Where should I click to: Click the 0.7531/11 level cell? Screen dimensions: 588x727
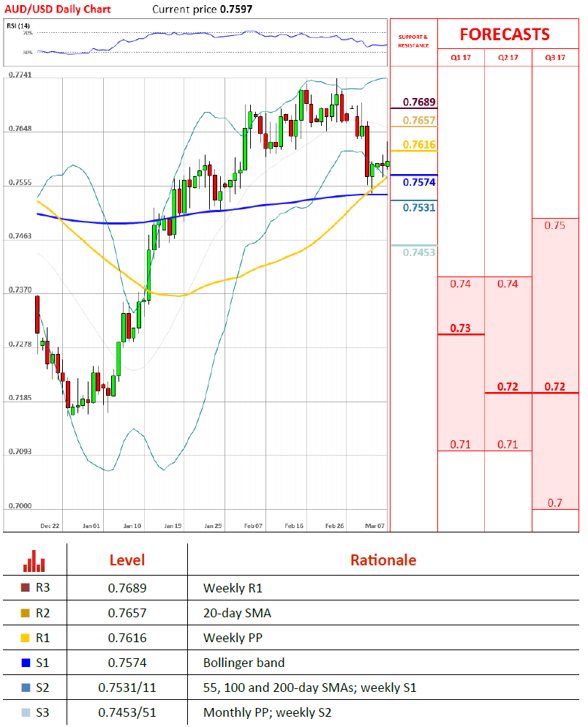click(127, 688)
